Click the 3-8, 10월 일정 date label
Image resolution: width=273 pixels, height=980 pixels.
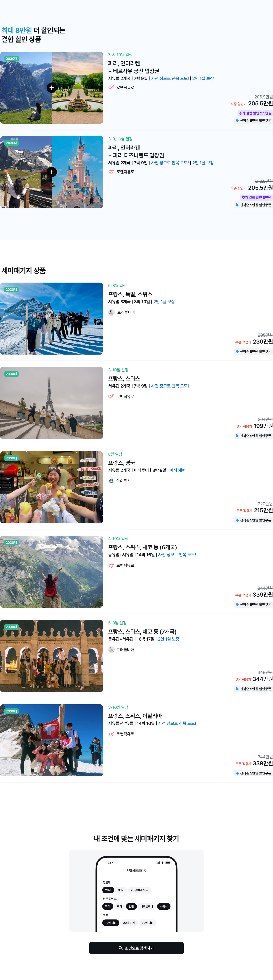pyautogui.click(x=120, y=139)
